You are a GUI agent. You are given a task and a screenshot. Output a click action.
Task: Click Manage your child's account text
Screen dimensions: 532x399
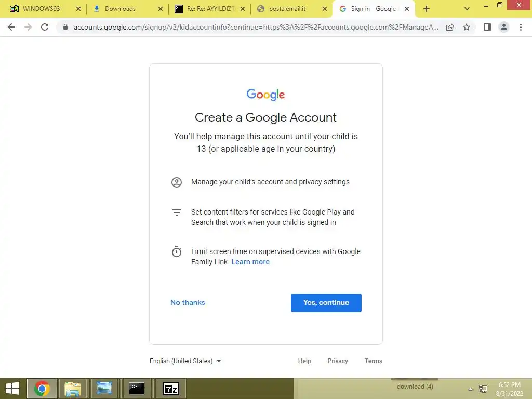click(x=270, y=182)
